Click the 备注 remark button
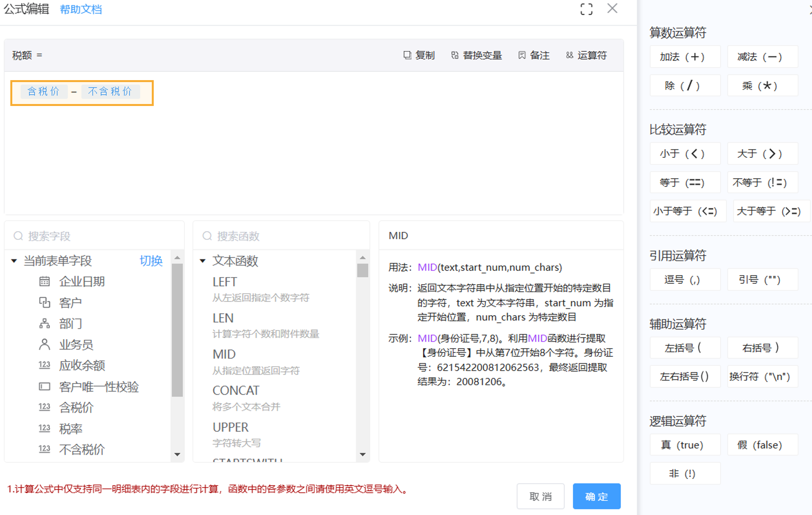The height and width of the screenshot is (515, 812). click(x=534, y=55)
